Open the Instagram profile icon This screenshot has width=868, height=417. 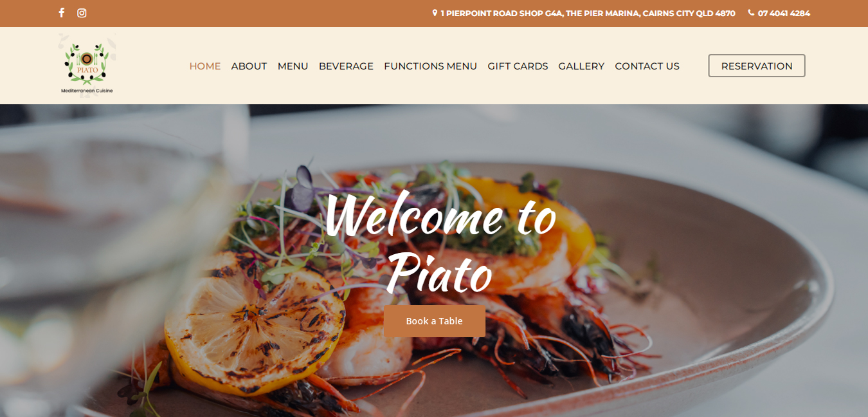82,13
